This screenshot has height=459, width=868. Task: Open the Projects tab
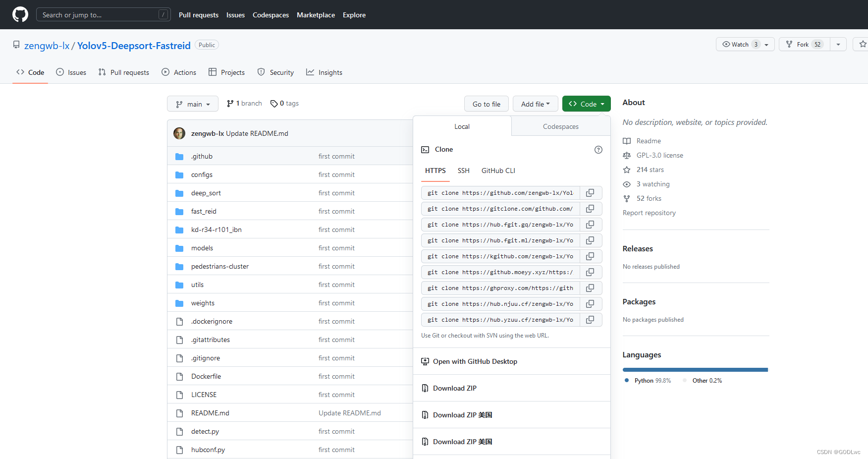(227, 72)
